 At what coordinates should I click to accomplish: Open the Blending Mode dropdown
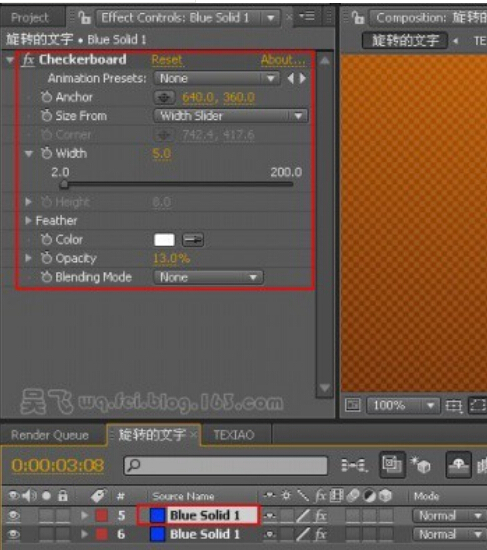click(x=208, y=277)
